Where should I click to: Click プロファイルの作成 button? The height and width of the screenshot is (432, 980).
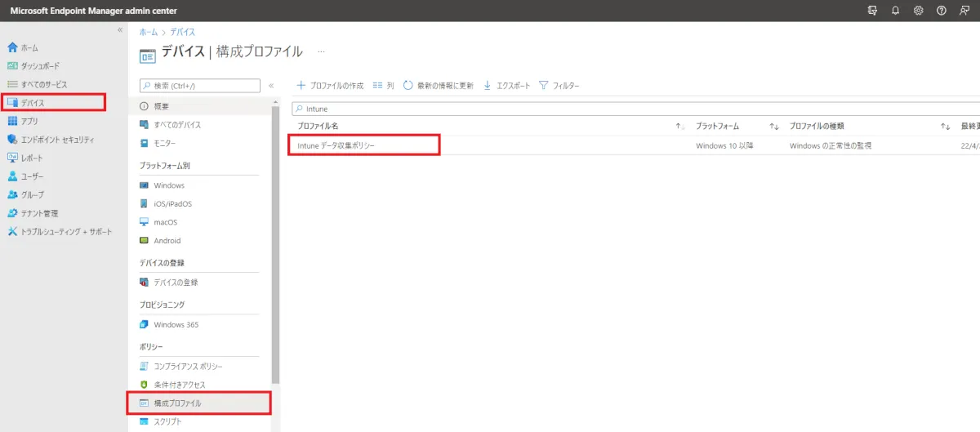[x=329, y=86]
